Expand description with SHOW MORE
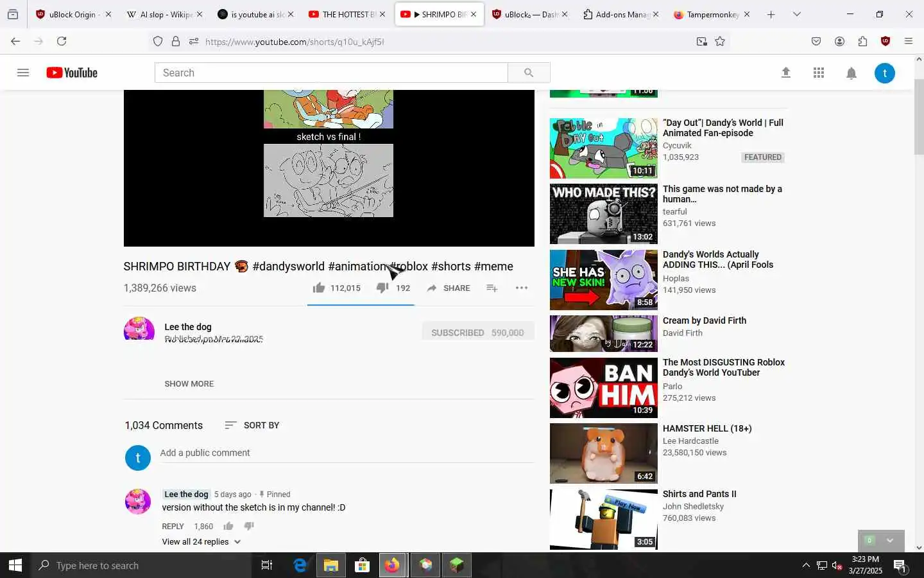The width and height of the screenshot is (924, 578). tap(189, 383)
